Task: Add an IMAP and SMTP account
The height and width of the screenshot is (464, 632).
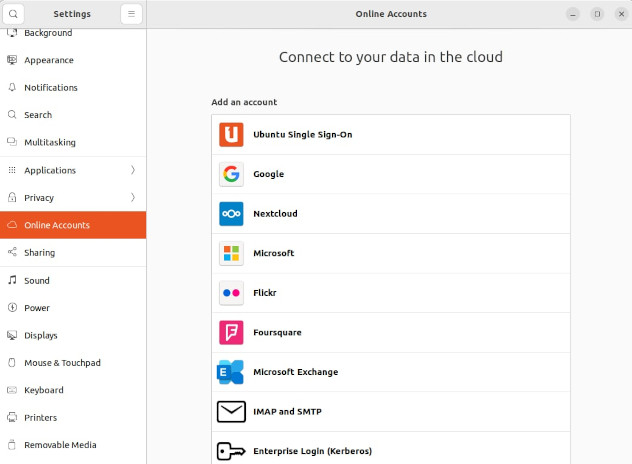Action: 287,411
